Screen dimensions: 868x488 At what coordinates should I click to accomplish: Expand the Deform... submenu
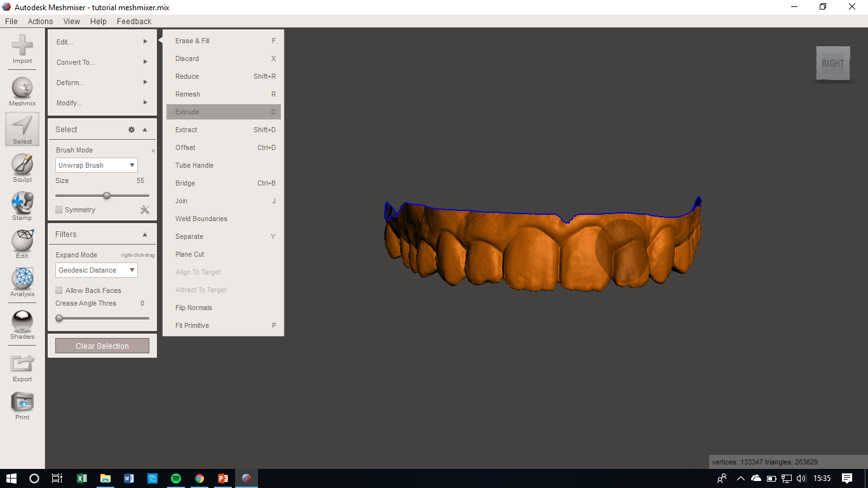102,83
